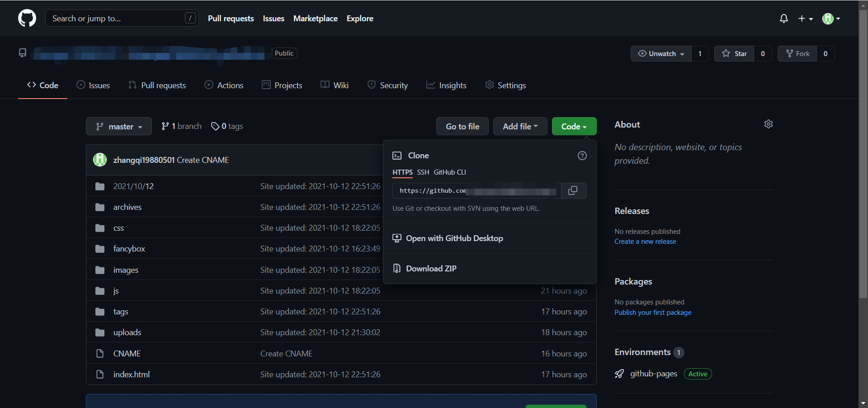Open the Security tab

pyautogui.click(x=387, y=85)
